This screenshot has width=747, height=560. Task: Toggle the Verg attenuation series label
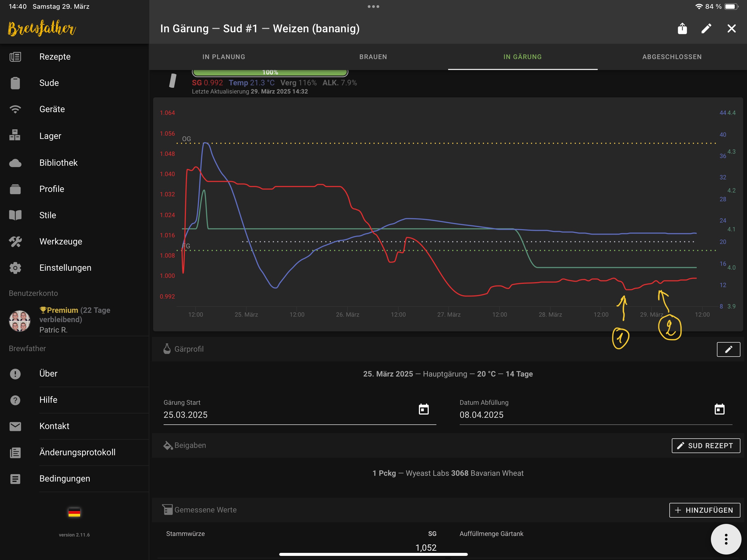click(298, 83)
